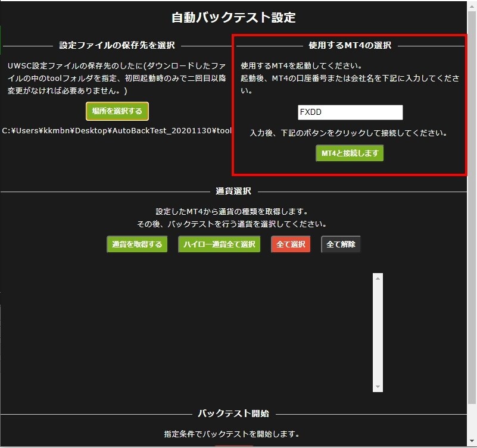Click the 全て解除 button
The image size is (477, 448).
341,245
